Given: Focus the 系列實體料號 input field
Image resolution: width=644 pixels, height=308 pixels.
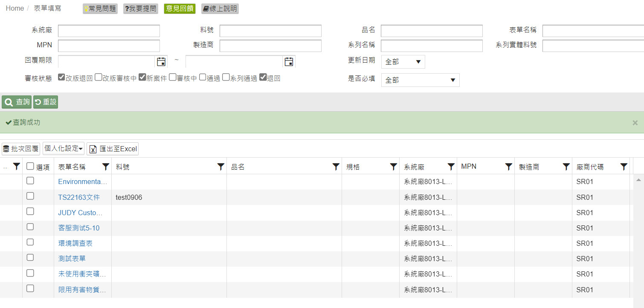Looking at the screenshot, I should tap(593, 46).
